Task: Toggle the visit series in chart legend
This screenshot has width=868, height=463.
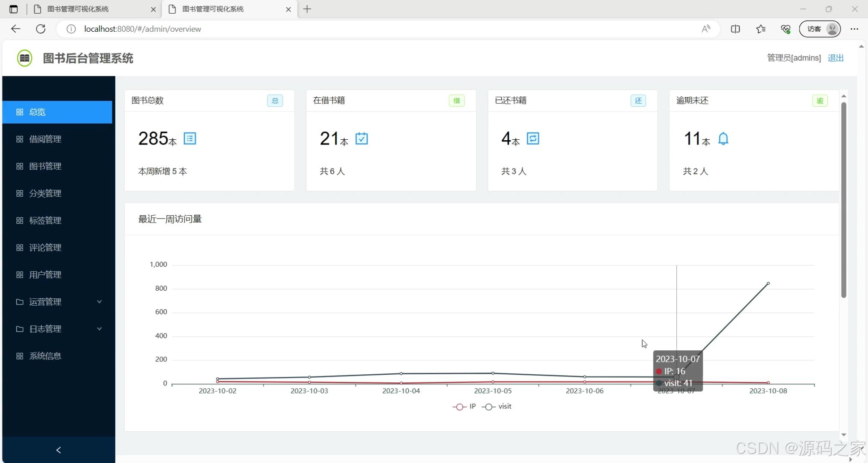Action: point(497,406)
